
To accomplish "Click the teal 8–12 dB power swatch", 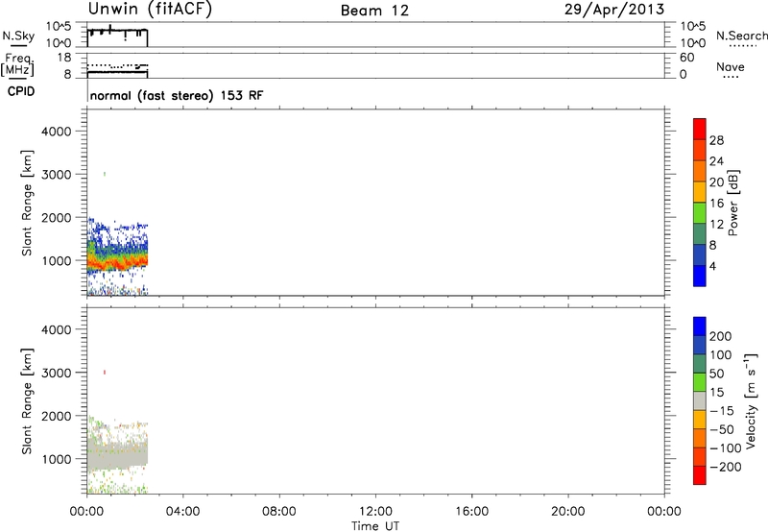I will click(x=700, y=233).
